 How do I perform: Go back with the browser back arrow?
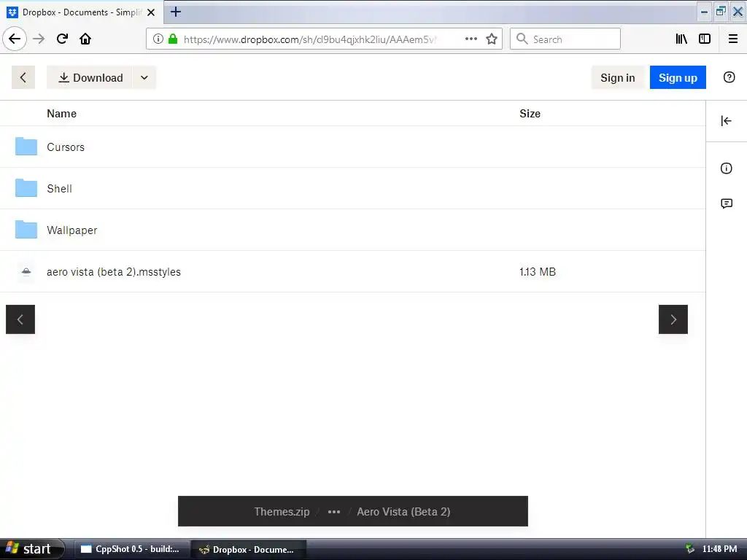[x=15, y=39]
